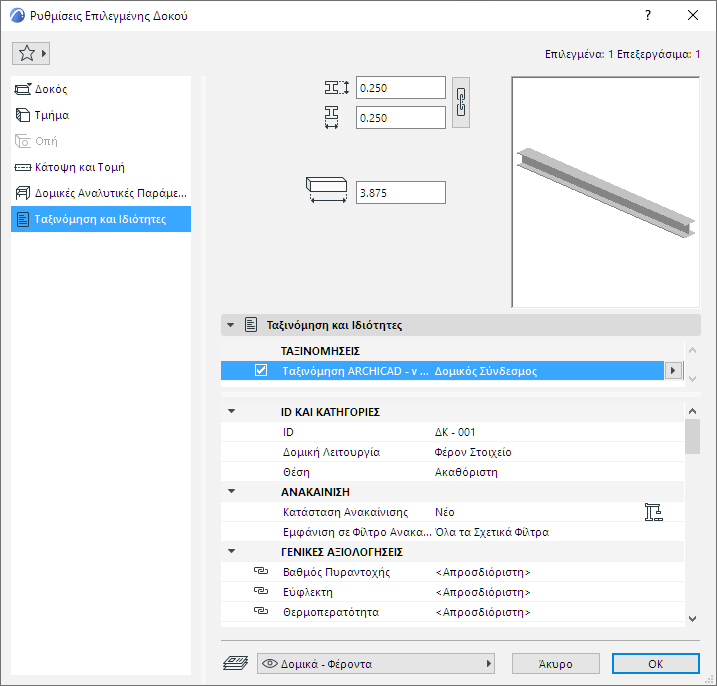Image resolution: width=717 pixels, height=686 pixels.
Task: Open the Favorites star button
Action: [x=31, y=54]
